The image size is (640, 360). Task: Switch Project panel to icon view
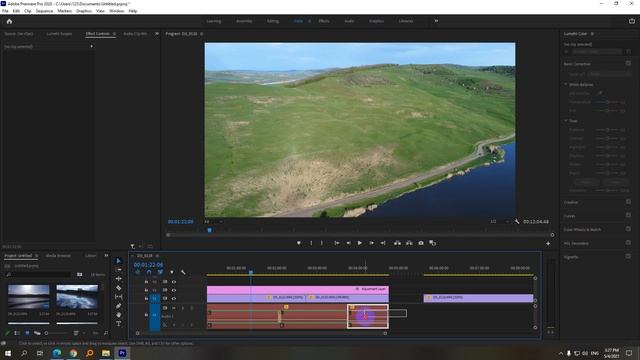pyautogui.click(x=27, y=333)
